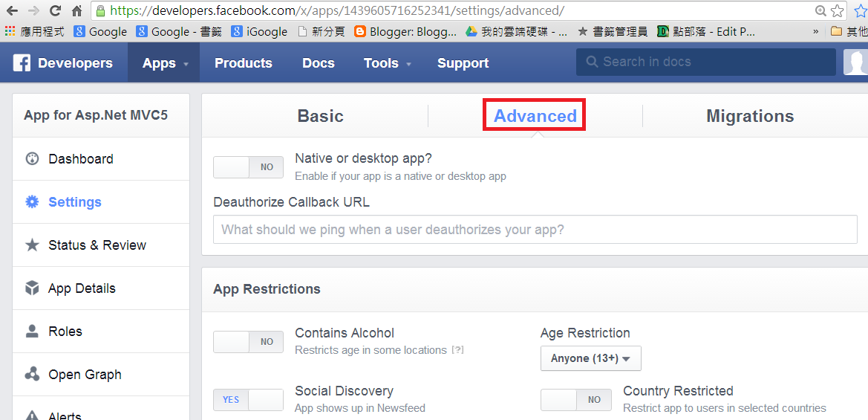Click the Deauthorize Callback URL field

535,230
